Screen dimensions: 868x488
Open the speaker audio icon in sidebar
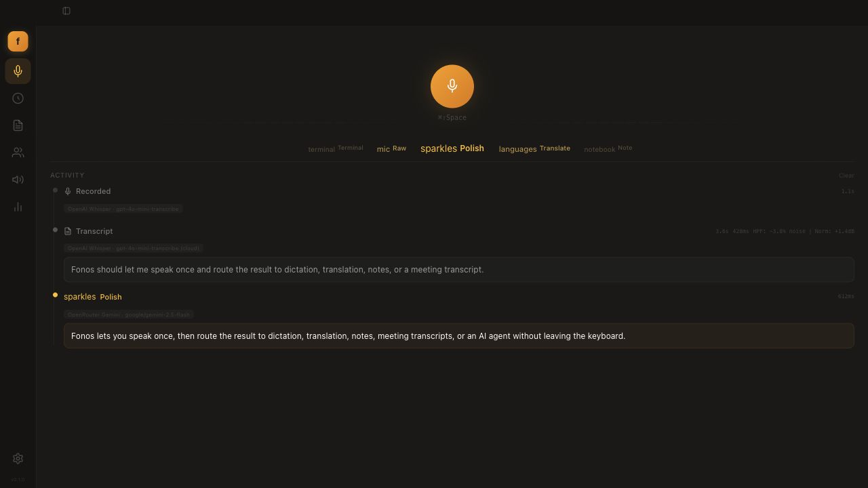point(18,180)
